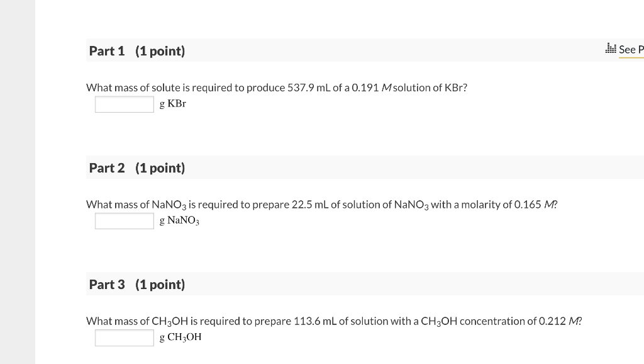Select the Part 2 (1 point) header

tap(136, 168)
